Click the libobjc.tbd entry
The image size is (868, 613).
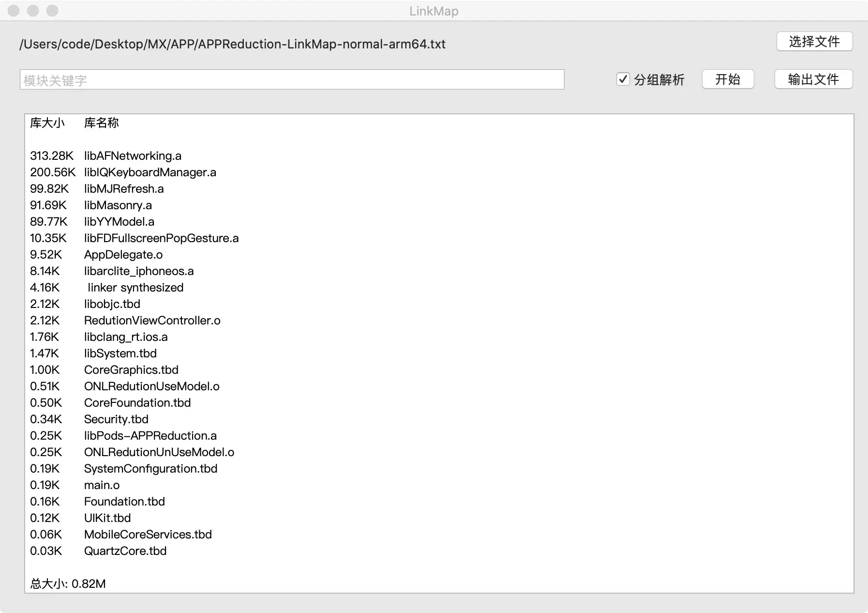point(112,304)
